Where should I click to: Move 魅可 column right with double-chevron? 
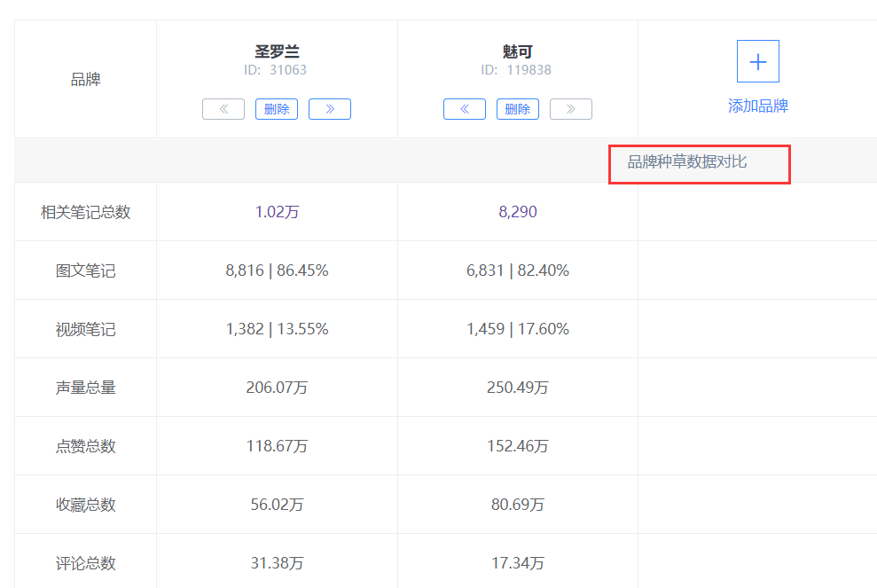point(570,109)
